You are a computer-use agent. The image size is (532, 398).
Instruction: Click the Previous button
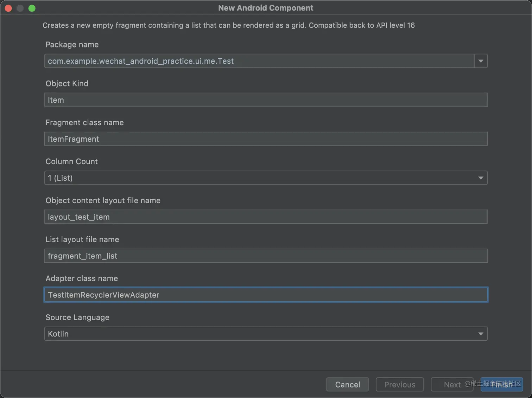[x=400, y=385]
